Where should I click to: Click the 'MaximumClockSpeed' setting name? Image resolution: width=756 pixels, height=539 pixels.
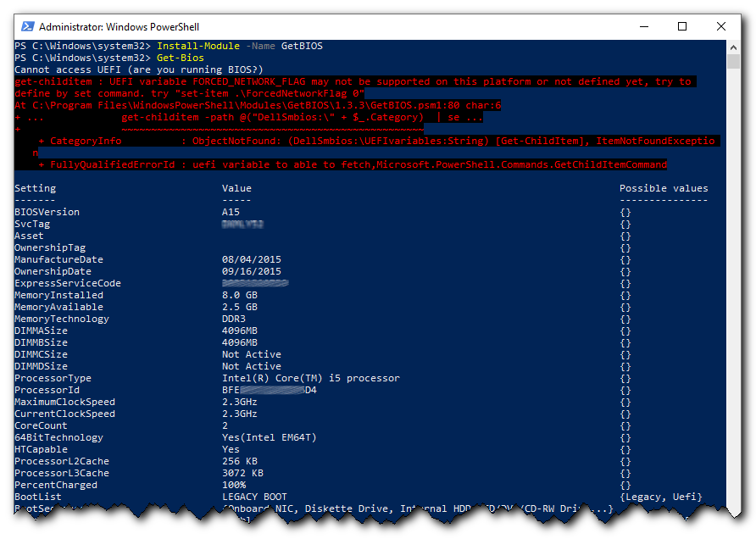point(64,402)
